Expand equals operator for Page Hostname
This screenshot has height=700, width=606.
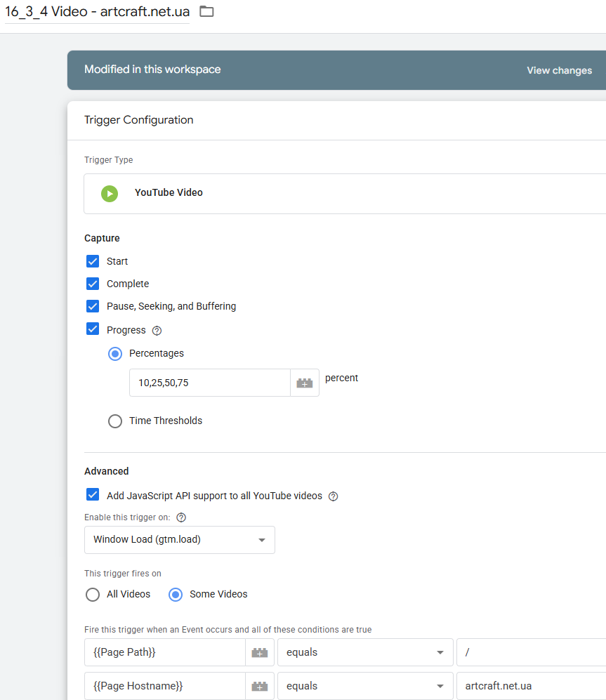point(365,686)
